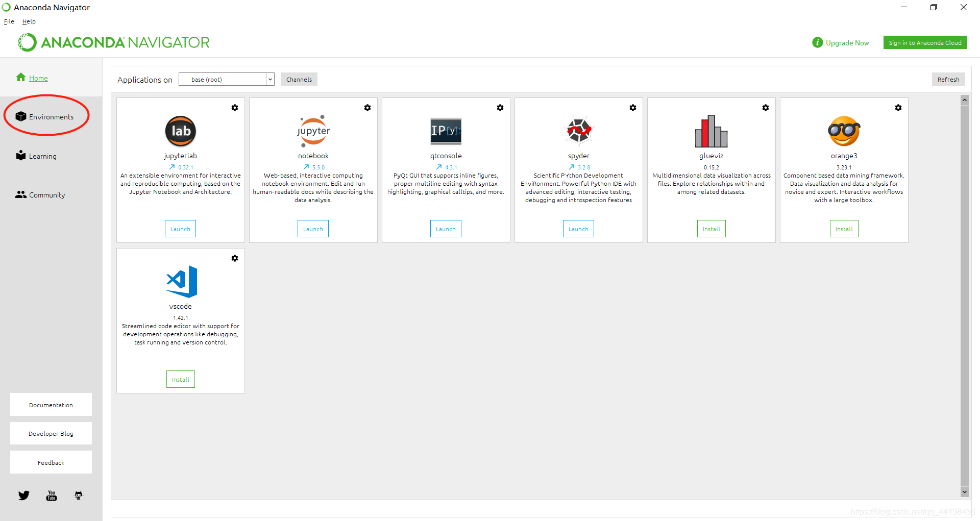Click the spyder 3.2.8 version arrow
Screen dimensions: 980x521
tap(572, 167)
